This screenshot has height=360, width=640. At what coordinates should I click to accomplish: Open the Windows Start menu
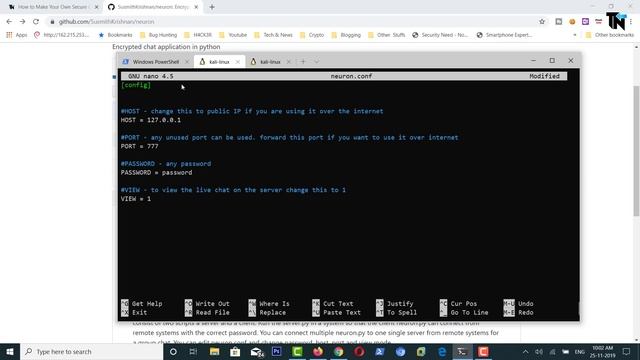point(10,351)
